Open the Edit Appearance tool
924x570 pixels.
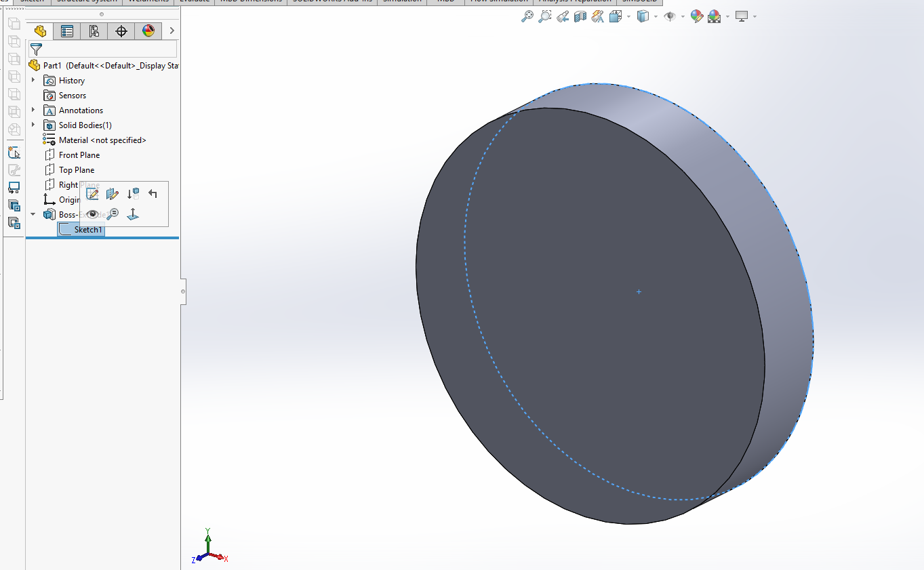tap(697, 16)
